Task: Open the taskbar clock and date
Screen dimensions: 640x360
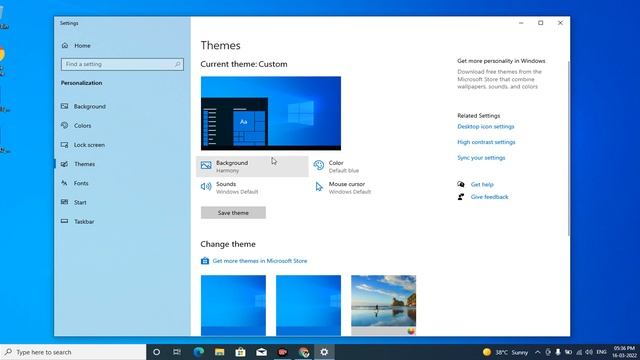Action: [x=624, y=352]
